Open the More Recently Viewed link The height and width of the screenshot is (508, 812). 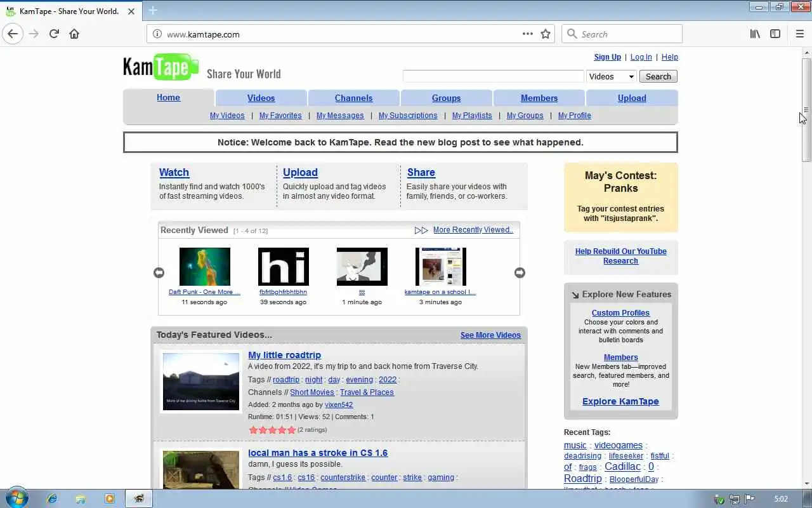coord(473,230)
